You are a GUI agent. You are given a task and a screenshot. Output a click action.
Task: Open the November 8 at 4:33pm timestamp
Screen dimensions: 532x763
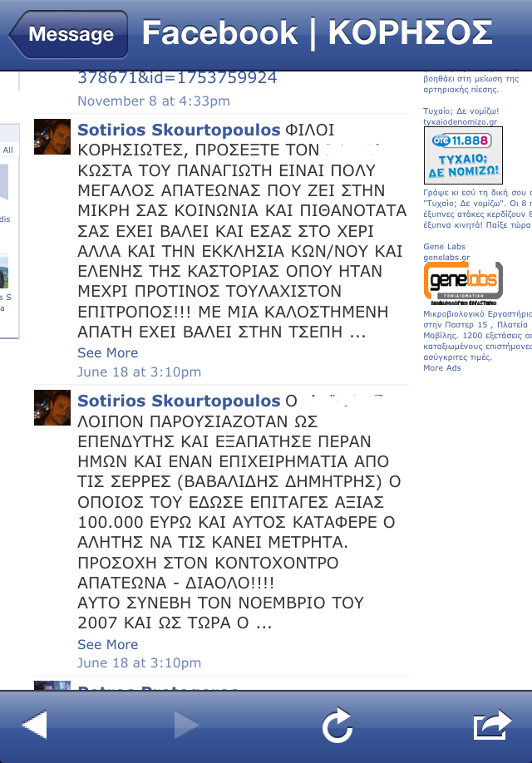(x=154, y=101)
